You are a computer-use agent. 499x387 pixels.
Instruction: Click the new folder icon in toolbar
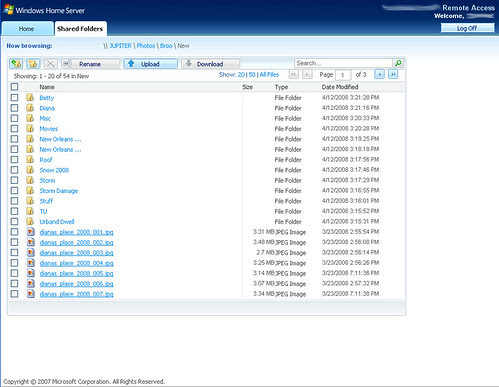33,63
